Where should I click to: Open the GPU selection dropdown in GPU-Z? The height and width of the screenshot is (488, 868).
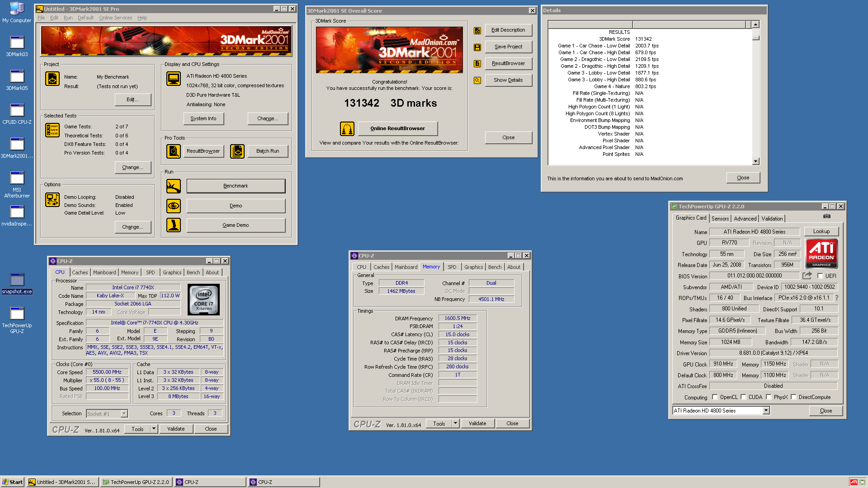766,411
